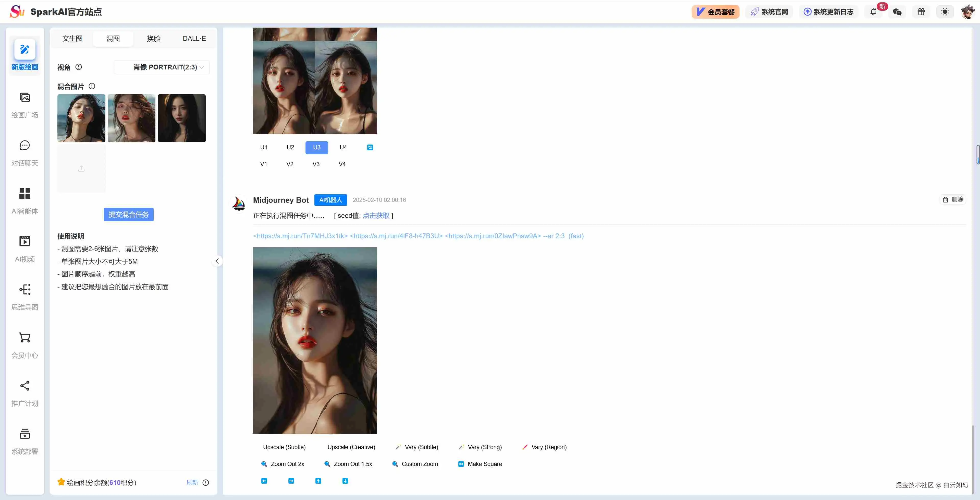
Task: Click the re-roll icon next to U4
Action: pyautogui.click(x=370, y=147)
